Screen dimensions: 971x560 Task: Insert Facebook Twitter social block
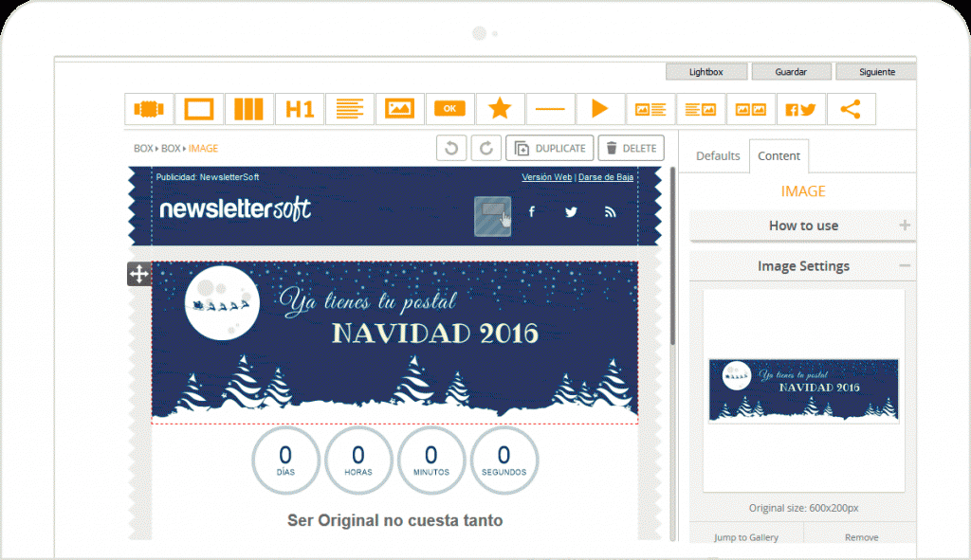coord(800,109)
